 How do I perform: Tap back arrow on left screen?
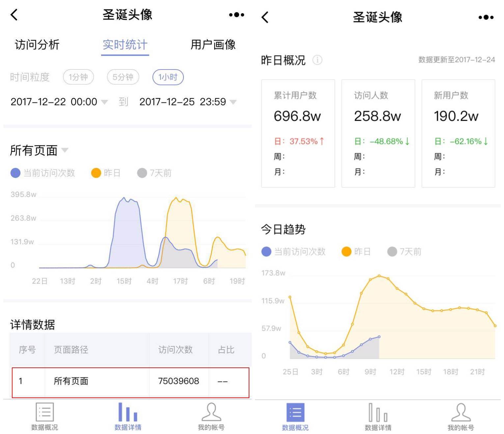14,15
